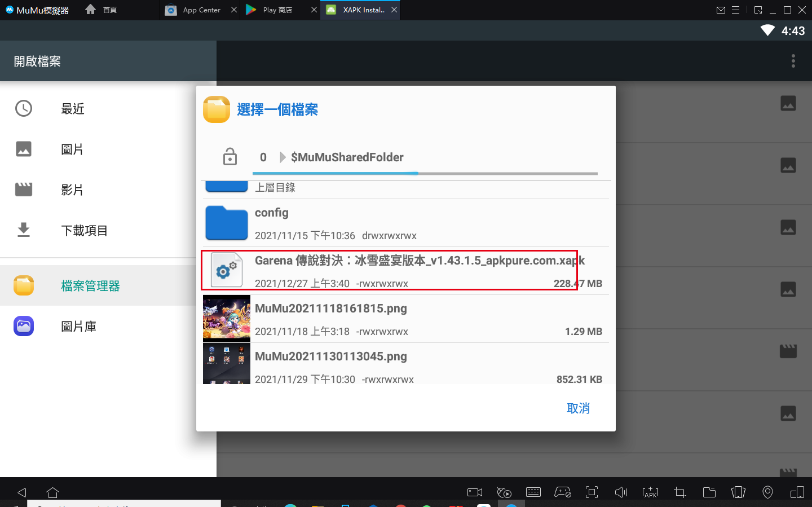Click the install APK icon
Image resolution: width=812 pixels, height=507 pixels.
pos(650,492)
